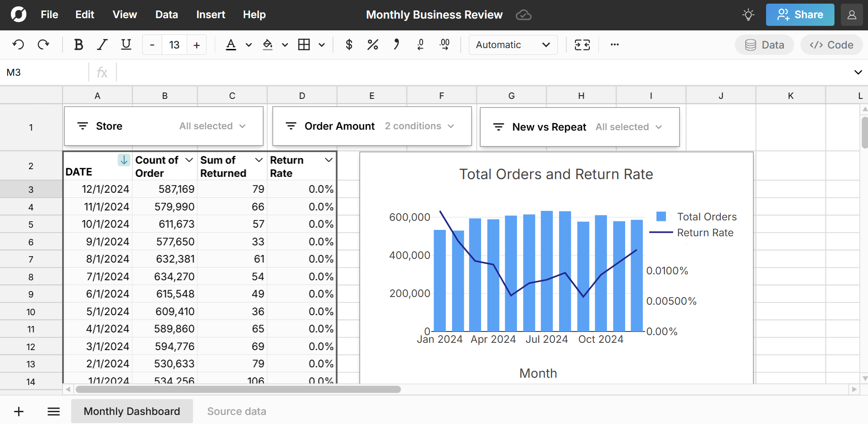Toggle bold formatting
Screen dimensions: 868x424
[78, 44]
